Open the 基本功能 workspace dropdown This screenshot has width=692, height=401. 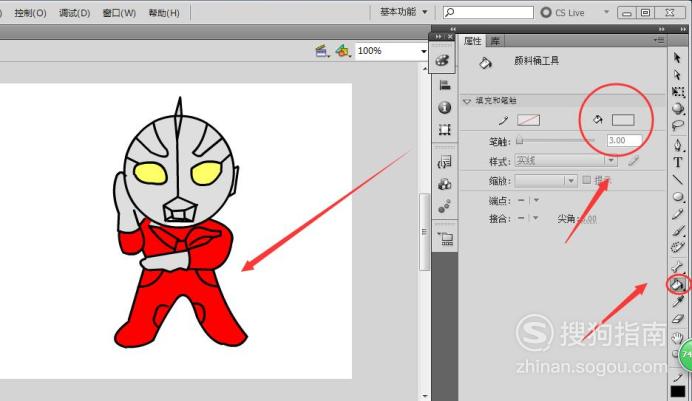(403, 12)
